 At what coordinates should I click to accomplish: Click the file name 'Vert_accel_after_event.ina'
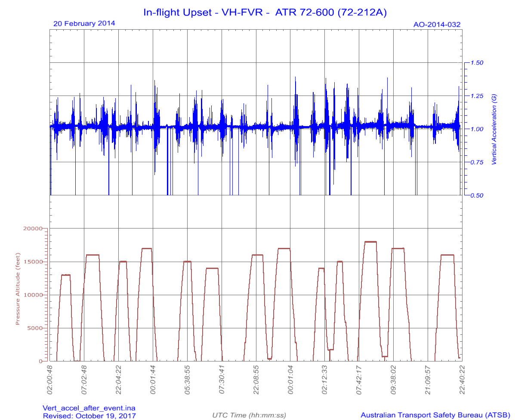pos(89,408)
